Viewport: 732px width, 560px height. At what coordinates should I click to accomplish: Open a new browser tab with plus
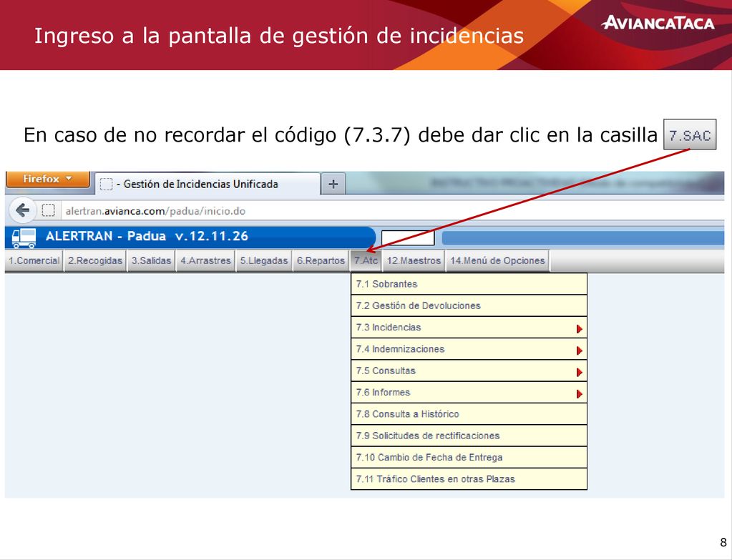tap(333, 184)
